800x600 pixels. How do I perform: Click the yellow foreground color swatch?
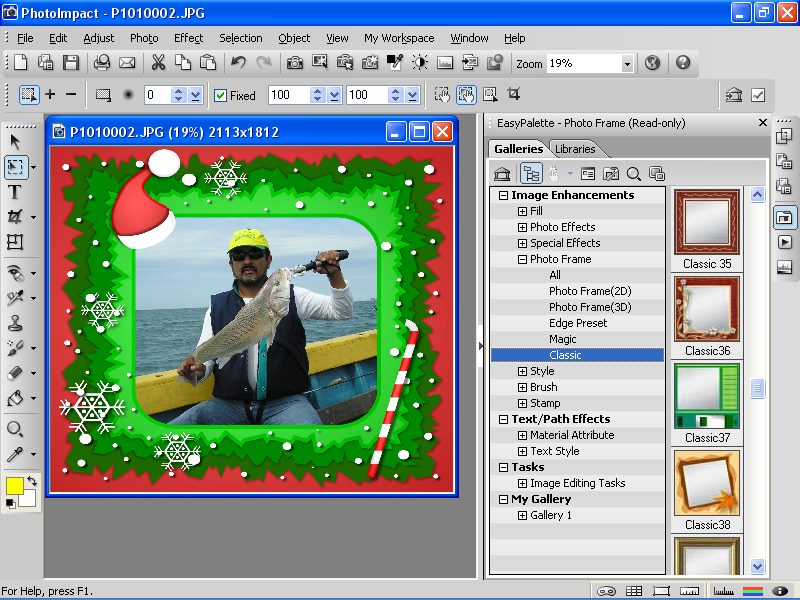click(15, 485)
